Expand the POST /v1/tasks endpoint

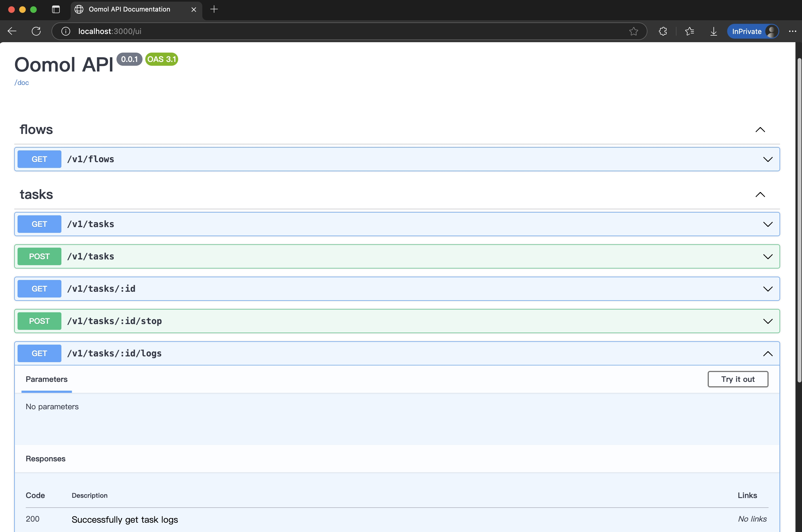767,256
